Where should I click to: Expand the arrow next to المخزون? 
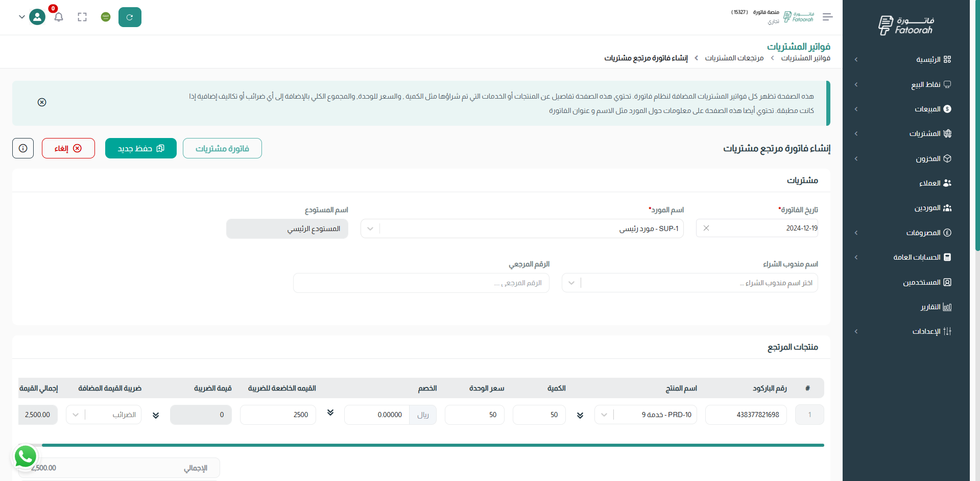(856, 158)
